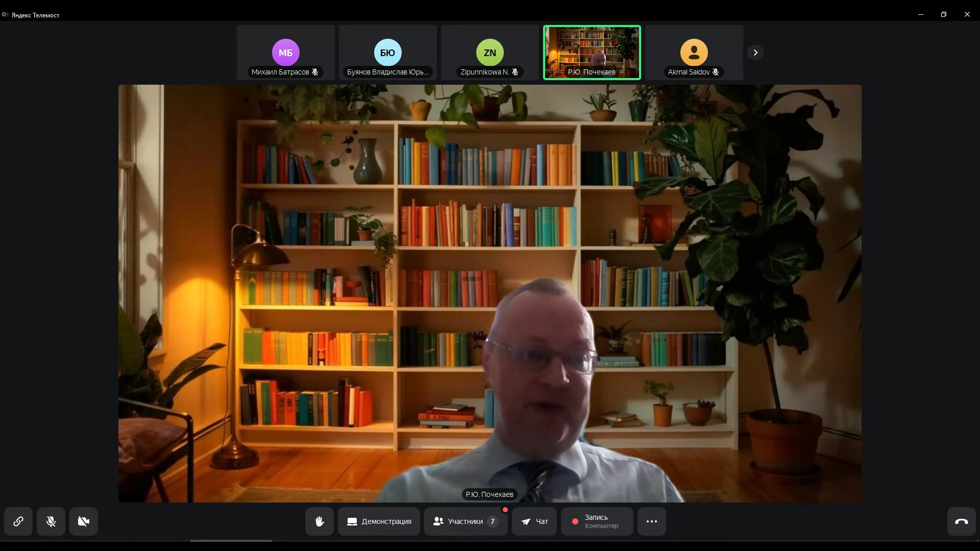This screenshot has height=551, width=980.
Task: Open the Участники participants panel
Action: (x=458, y=521)
